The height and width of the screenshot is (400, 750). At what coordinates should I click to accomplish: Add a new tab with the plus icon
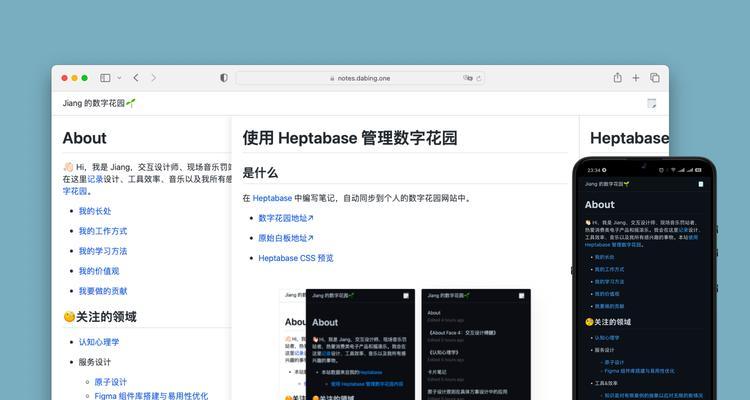click(636, 78)
